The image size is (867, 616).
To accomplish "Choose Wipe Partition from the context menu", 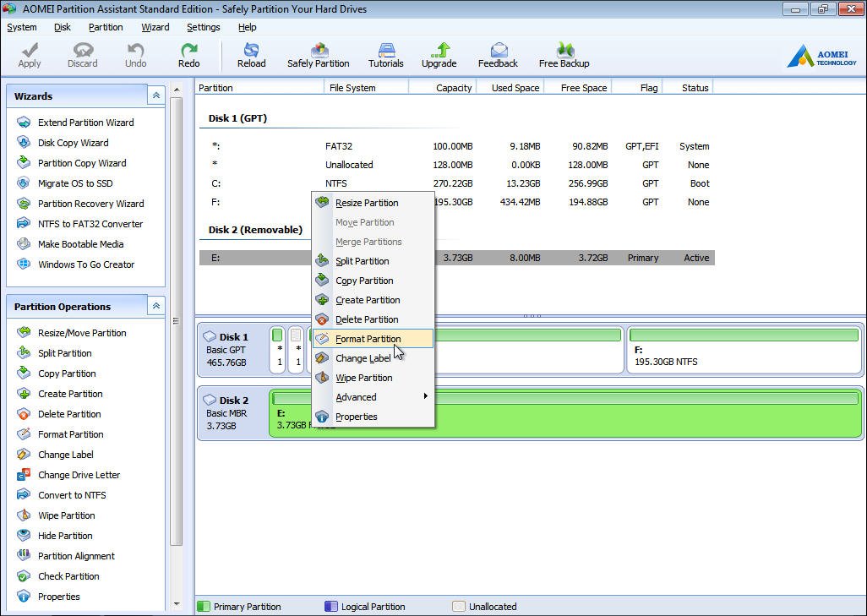I will tap(363, 378).
